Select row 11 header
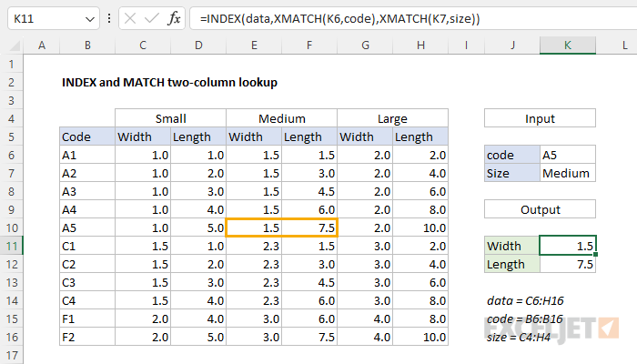 click(11, 247)
